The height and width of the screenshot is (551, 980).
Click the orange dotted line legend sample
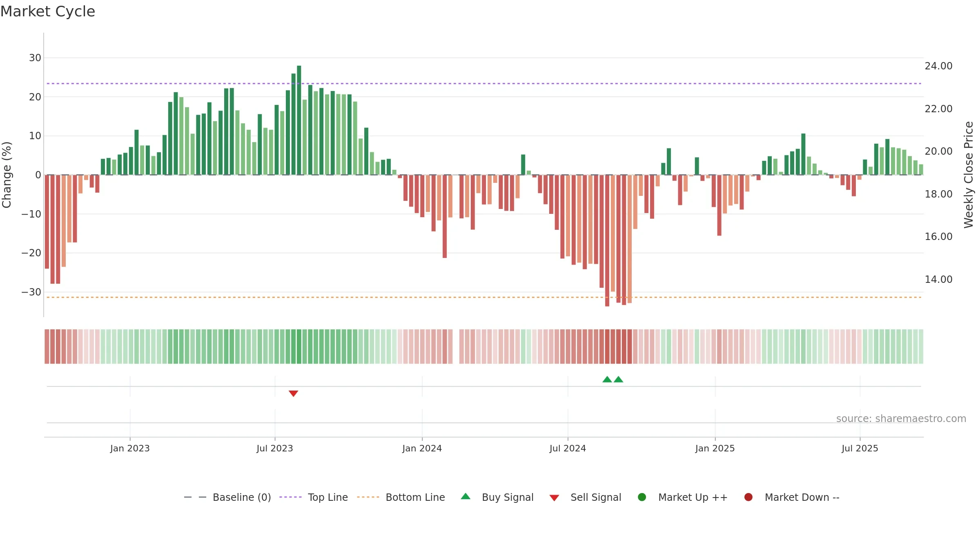368,497
